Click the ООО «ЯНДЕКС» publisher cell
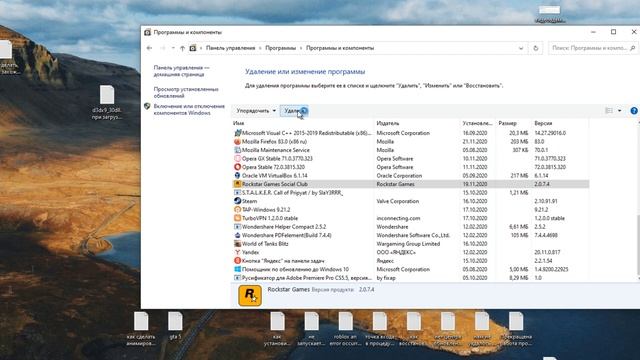Image resolution: width=640 pixels, height=360 pixels. (396, 252)
